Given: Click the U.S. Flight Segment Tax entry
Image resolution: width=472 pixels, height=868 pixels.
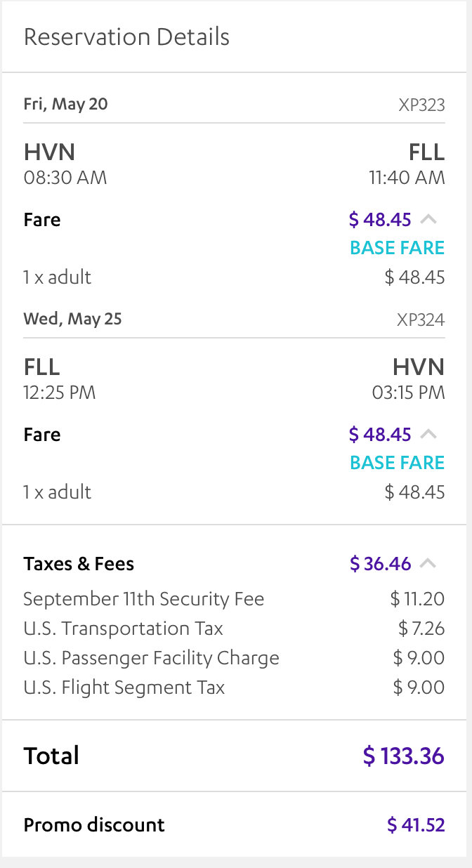Looking at the screenshot, I should point(124,687).
